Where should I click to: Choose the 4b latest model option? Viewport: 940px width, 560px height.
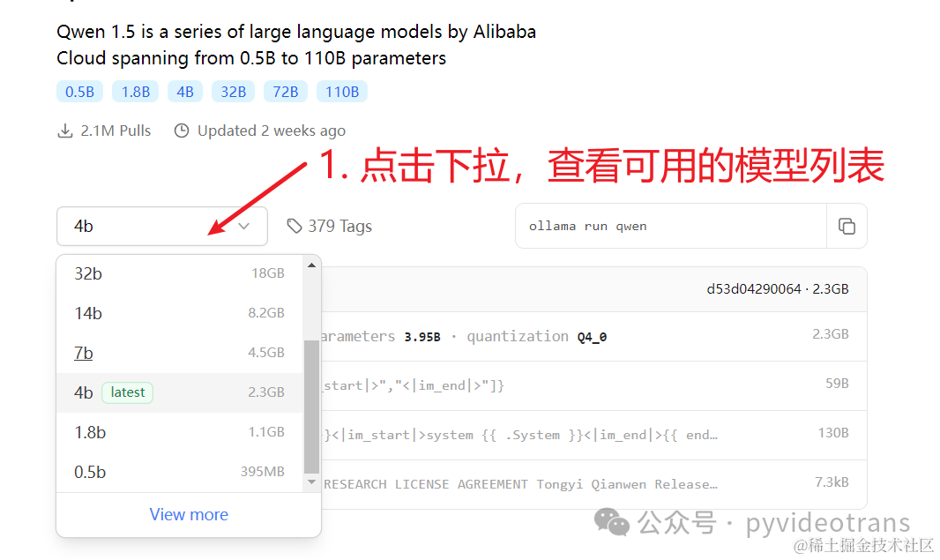pyautogui.click(x=179, y=392)
